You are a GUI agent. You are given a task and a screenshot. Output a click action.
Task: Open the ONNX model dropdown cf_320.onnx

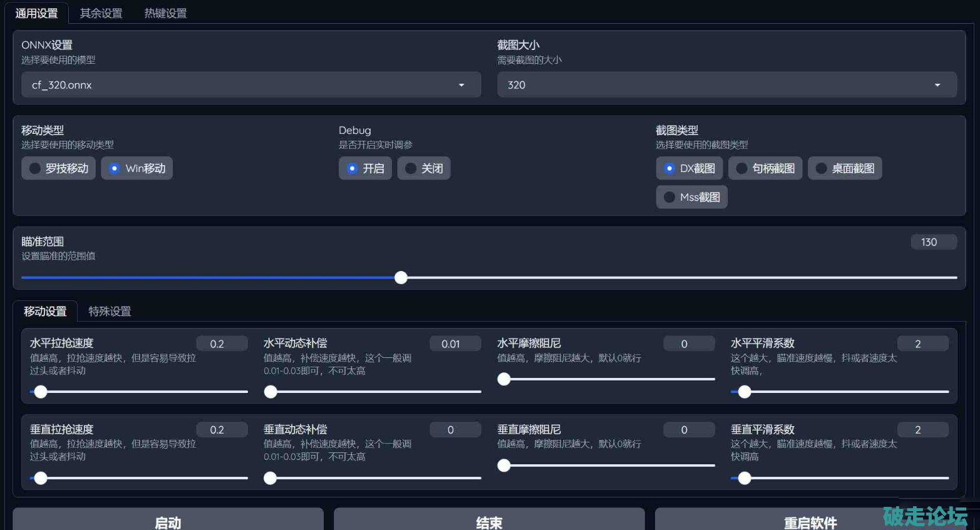pyautogui.click(x=250, y=84)
